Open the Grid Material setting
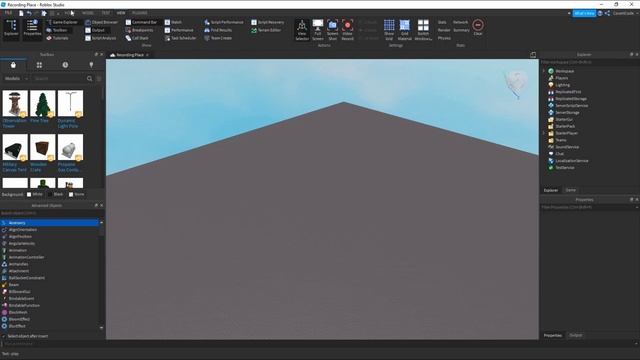This screenshot has height=360, width=640. tap(404, 30)
